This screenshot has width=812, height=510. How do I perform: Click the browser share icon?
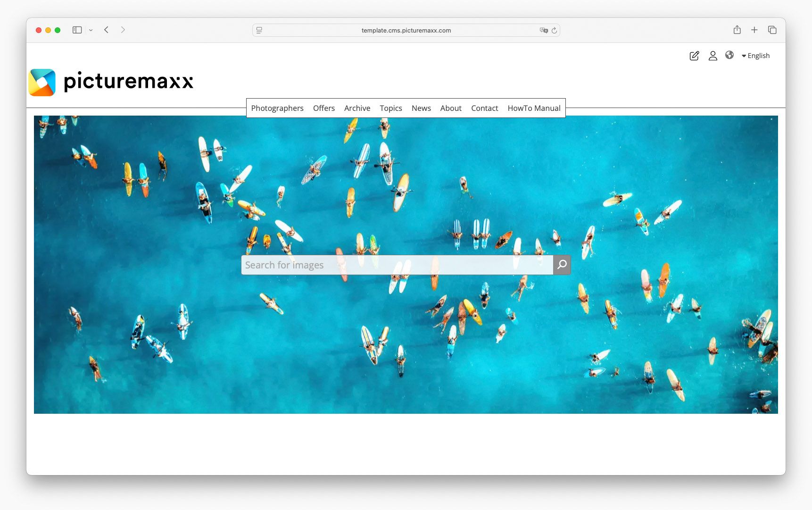pyautogui.click(x=737, y=30)
